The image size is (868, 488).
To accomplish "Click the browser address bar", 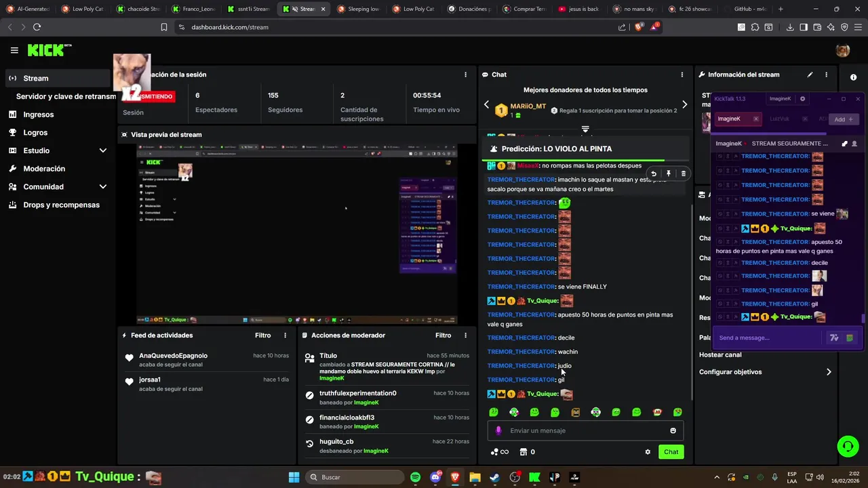I will (x=400, y=27).
